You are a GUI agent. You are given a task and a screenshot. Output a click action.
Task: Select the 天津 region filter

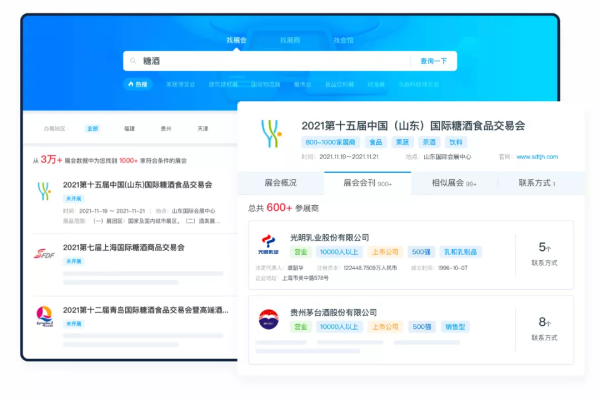point(203,129)
